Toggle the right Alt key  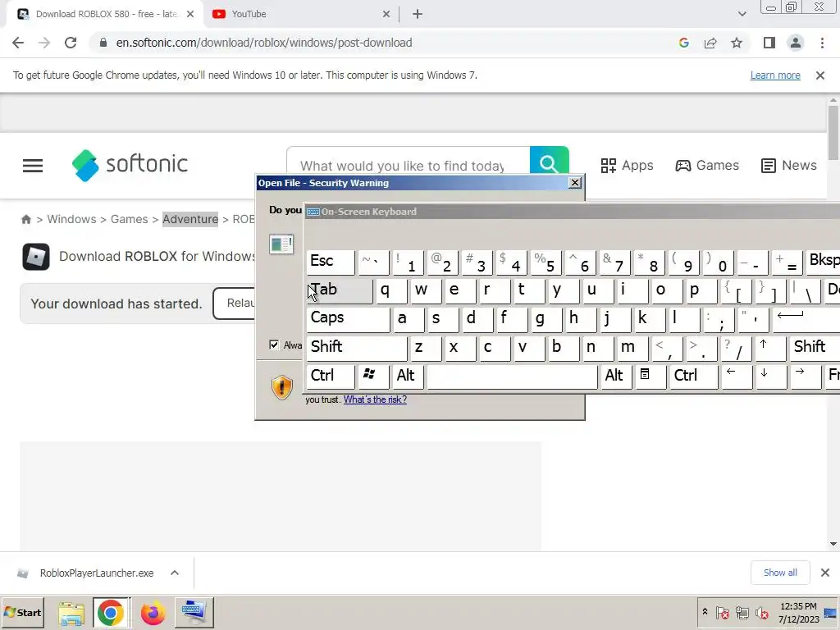click(x=616, y=376)
